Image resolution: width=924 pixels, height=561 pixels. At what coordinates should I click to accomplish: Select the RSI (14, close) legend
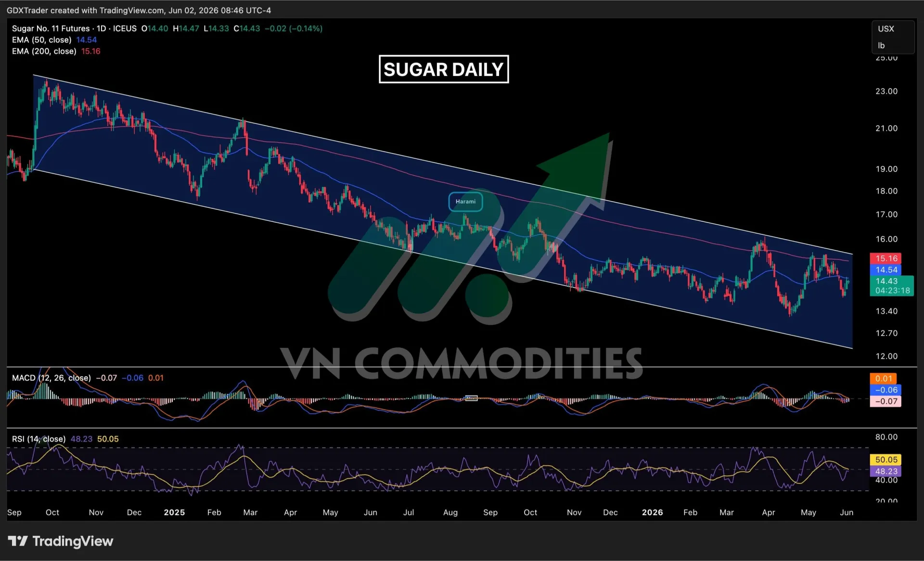click(38, 439)
